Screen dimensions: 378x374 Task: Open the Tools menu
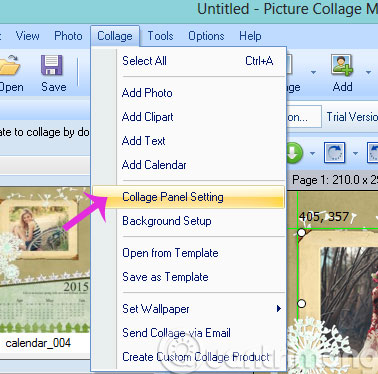point(160,36)
